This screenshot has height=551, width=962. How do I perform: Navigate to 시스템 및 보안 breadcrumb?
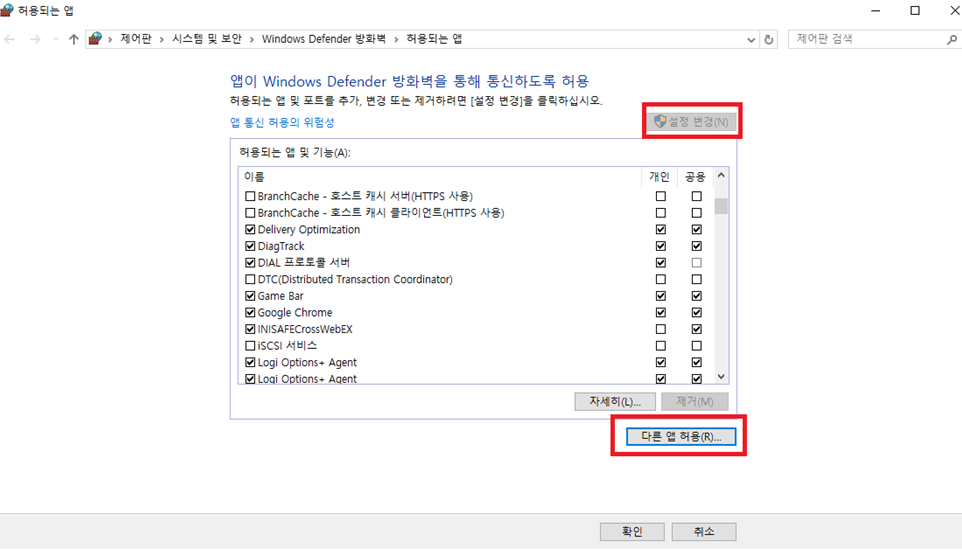[x=207, y=39]
